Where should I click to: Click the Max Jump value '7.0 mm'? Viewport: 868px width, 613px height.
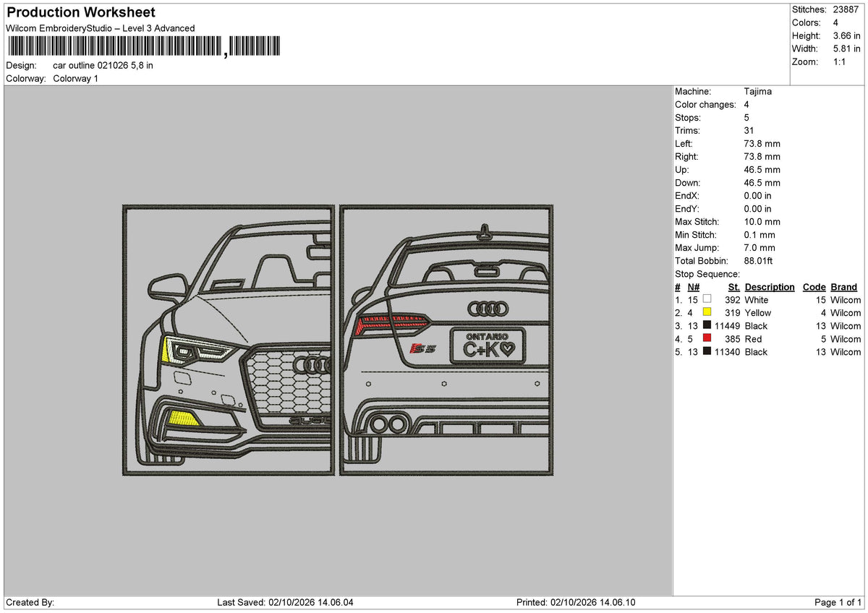point(759,247)
